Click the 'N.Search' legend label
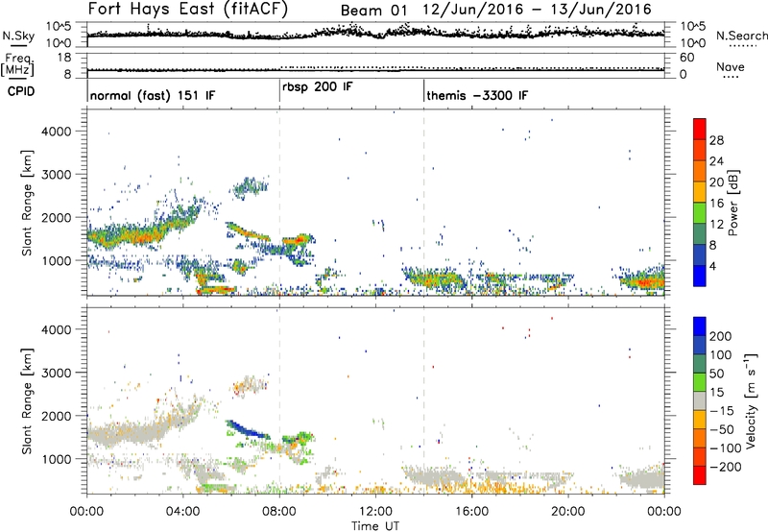Screen dimensions: 768x532 (x=742, y=36)
